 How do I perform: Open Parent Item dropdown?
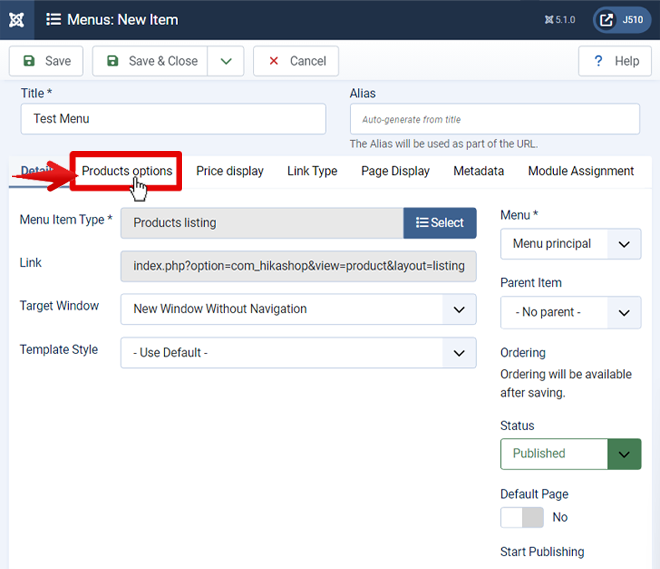coord(571,312)
